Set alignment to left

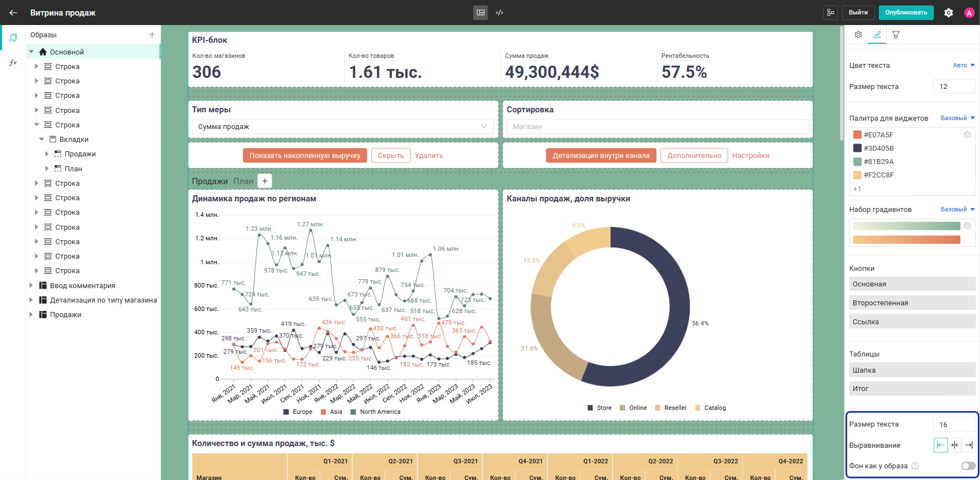(x=941, y=445)
